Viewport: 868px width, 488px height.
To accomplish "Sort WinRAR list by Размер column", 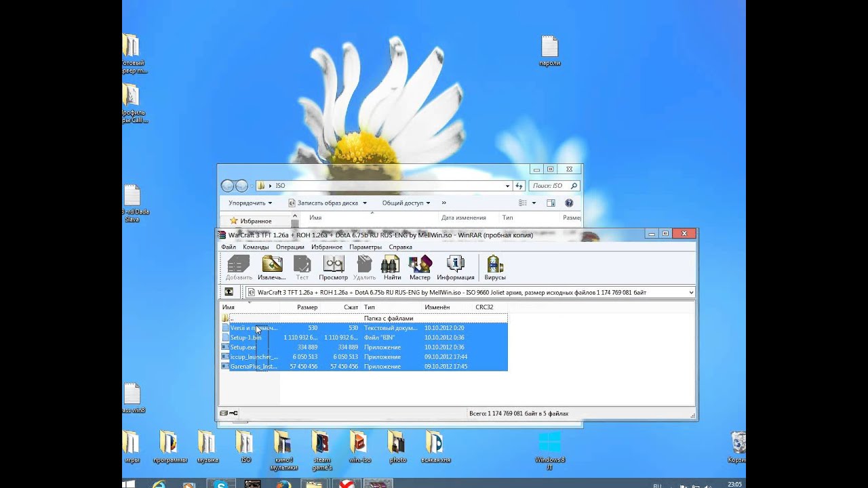I will [x=307, y=307].
